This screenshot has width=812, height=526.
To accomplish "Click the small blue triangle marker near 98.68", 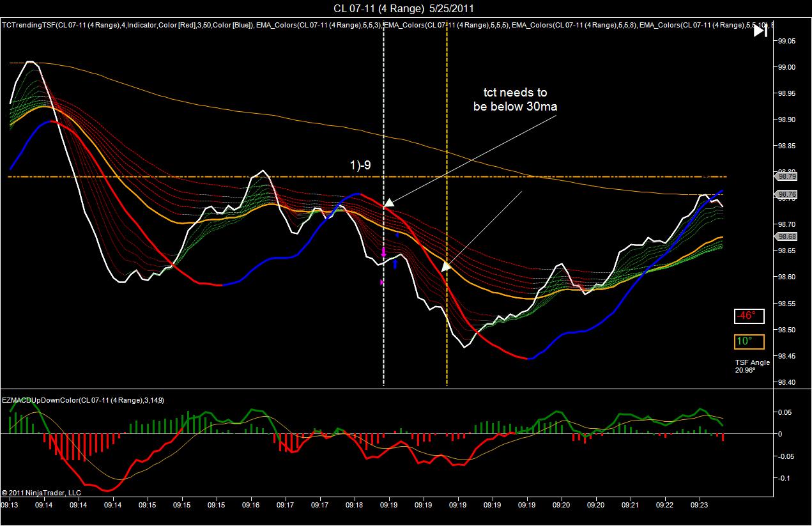I will 397,235.
